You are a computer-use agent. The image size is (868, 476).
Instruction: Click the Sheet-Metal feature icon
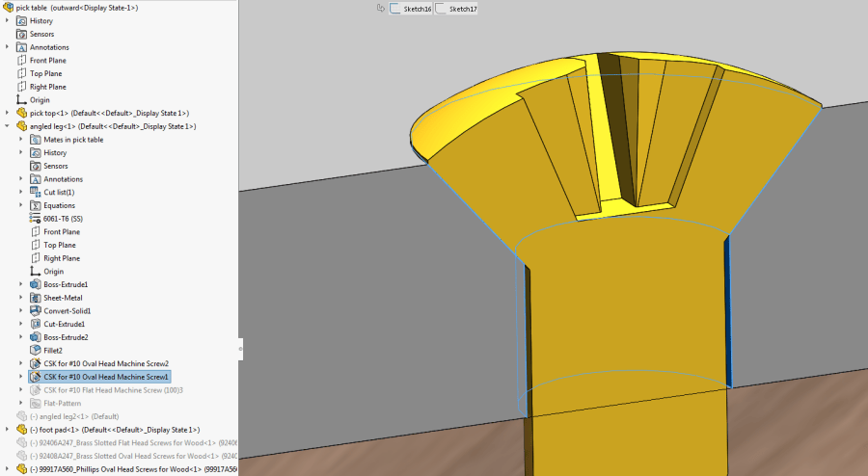pos(36,298)
